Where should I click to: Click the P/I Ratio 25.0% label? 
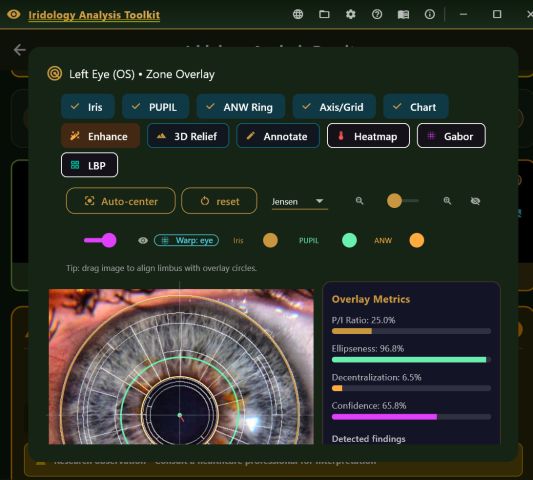click(363, 320)
